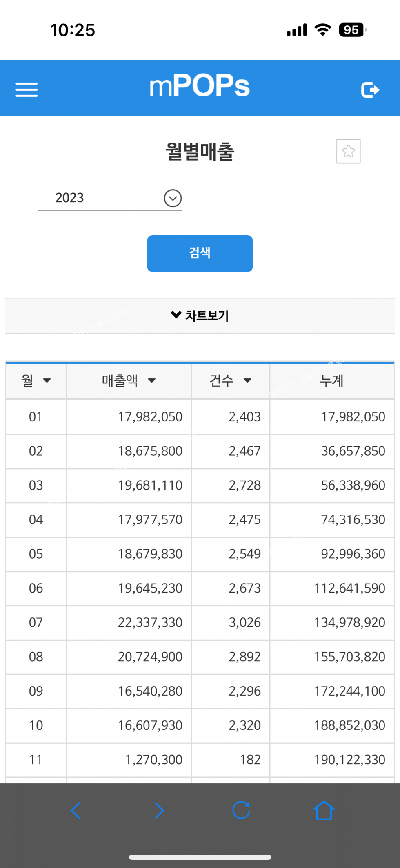The height and width of the screenshot is (868, 400).
Task: Open the hamburger menu
Action: coord(27,89)
